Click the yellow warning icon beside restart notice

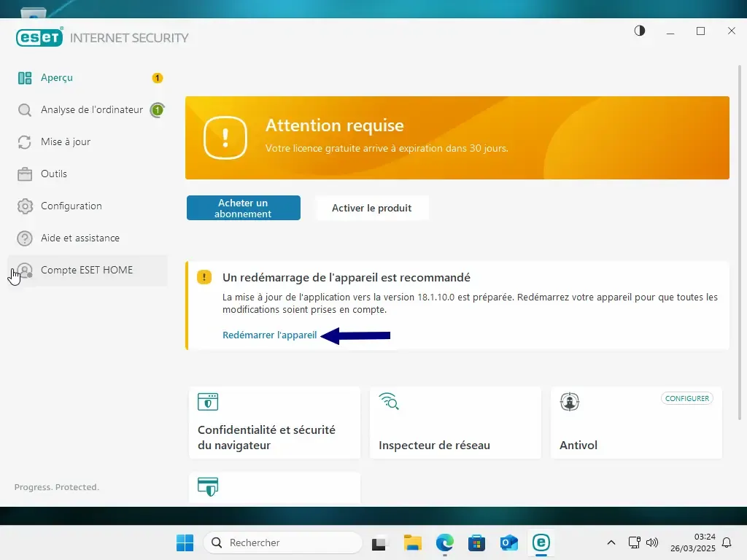pyautogui.click(x=204, y=277)
